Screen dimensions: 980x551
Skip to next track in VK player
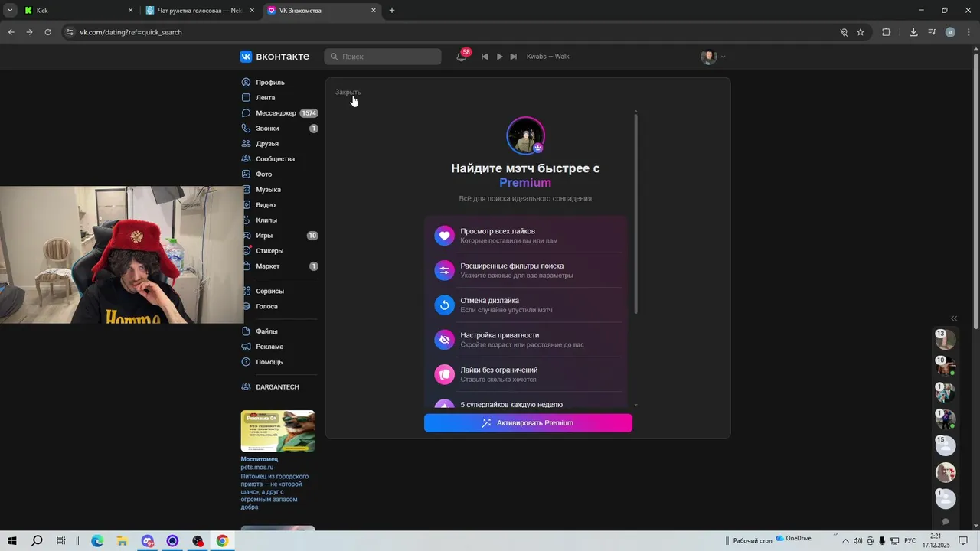pyautogui.click(x=514, y=57)
